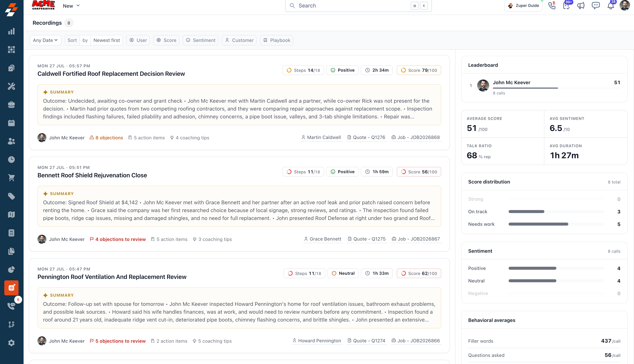Open Pennington Roof Ventilation And Replacement Review
The image size is (634, 364).
[112, 277]
